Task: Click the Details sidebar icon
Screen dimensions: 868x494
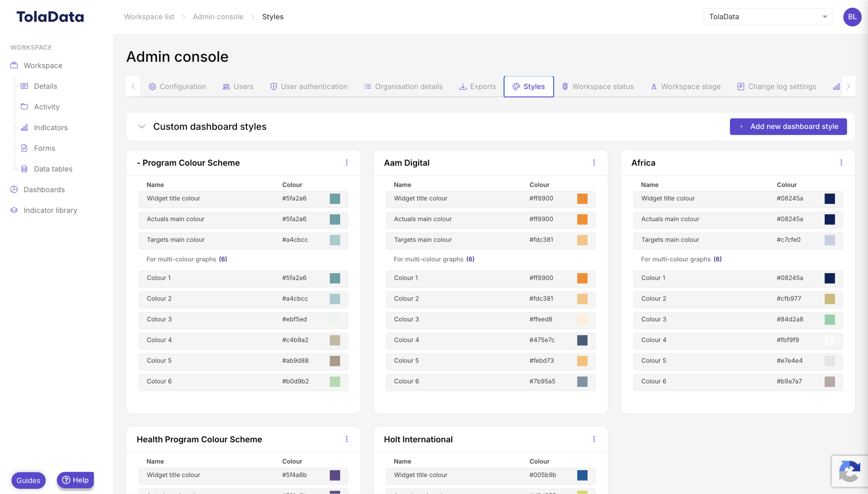Action: pos(24,86)
